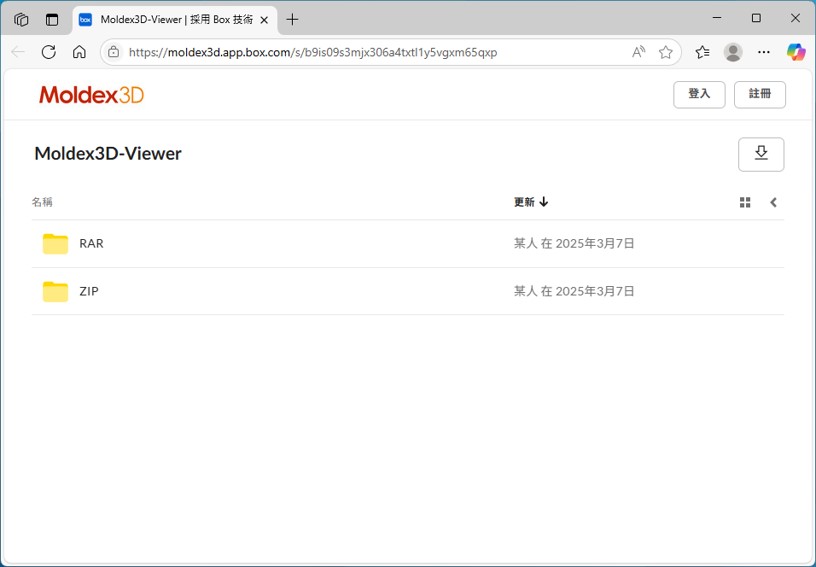This screenshot has width=816, height=567.
Task: Select ZIP row date 2025年3月7日
Action: click(595, 291)
